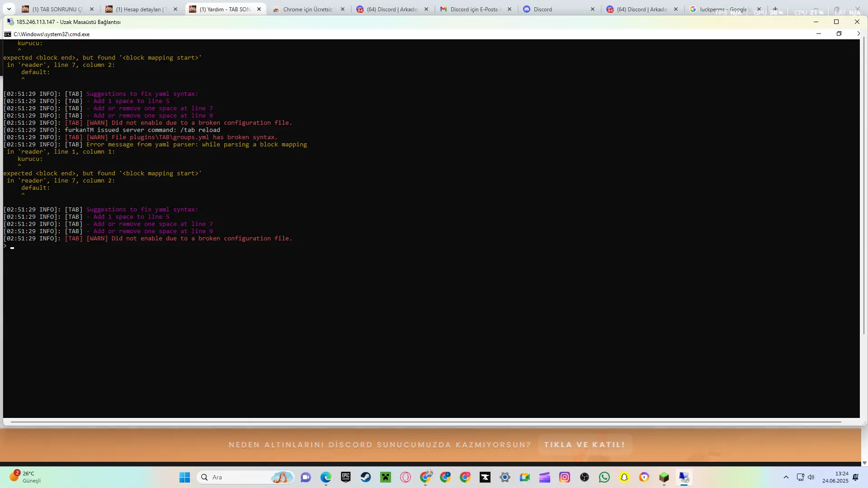Screen dimensions: 868x488
Task: Expand the Chrome tab search dropdown
Action: pos(9,9)
